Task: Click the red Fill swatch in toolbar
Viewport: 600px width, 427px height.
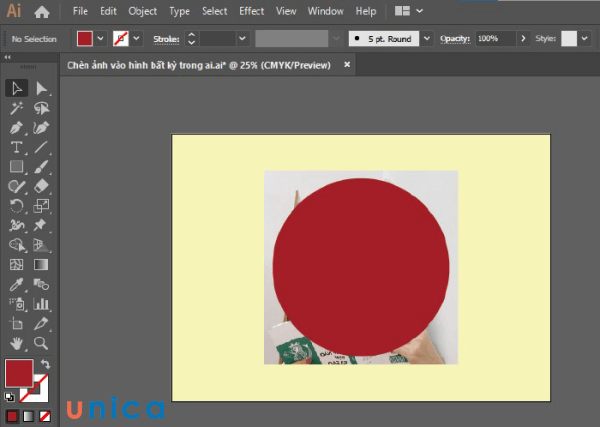Action: pos(19,374)
